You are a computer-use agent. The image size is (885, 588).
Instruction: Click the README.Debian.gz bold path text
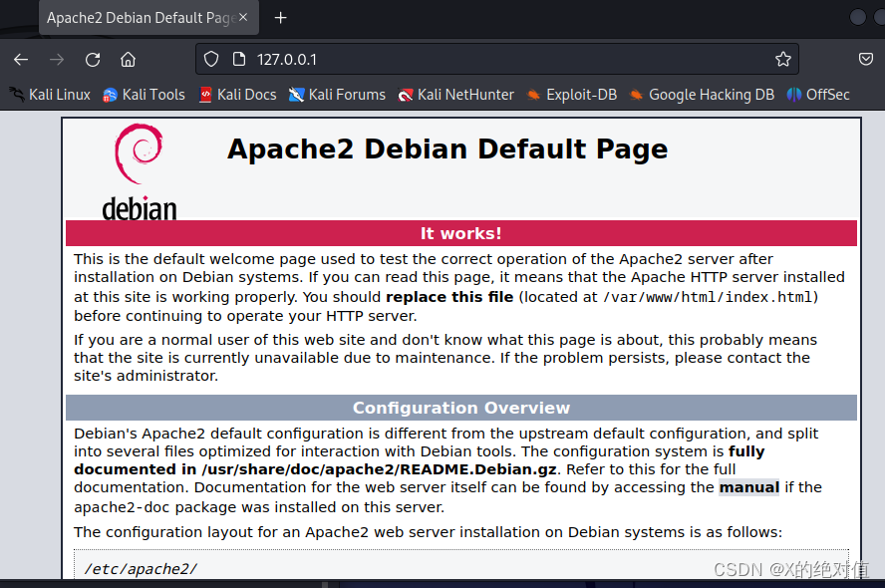pyautogui.click(x=380, y=469)
